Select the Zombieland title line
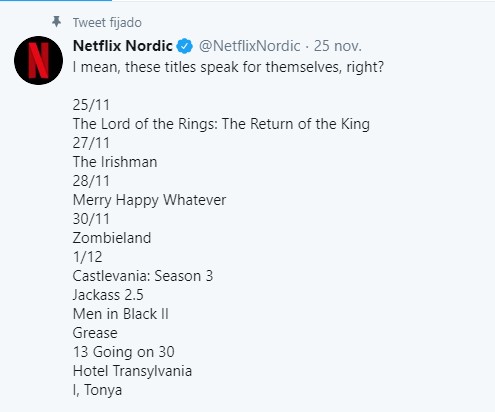Viewport: 495px width, 412px height. pyautogui.click(x=112, y=238)
